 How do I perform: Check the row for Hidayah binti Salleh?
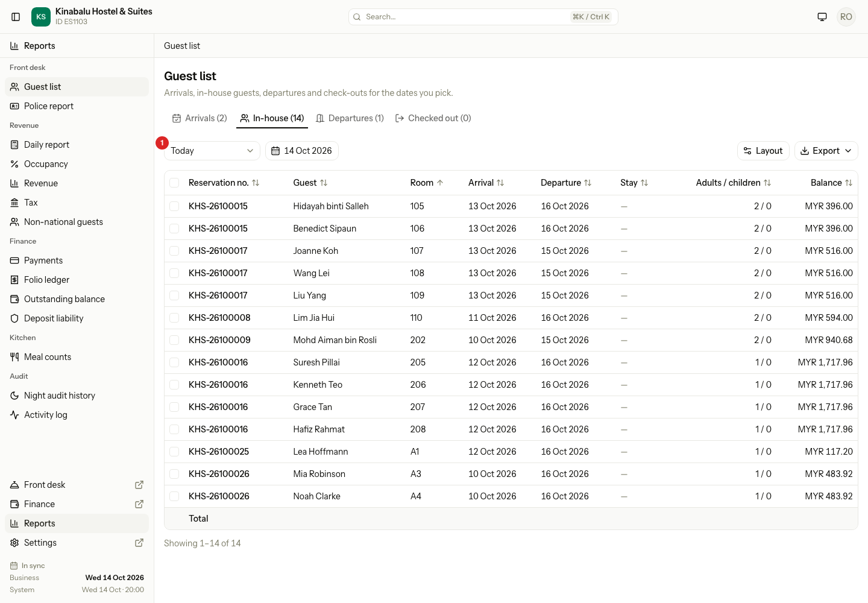[x=174, y=206]
